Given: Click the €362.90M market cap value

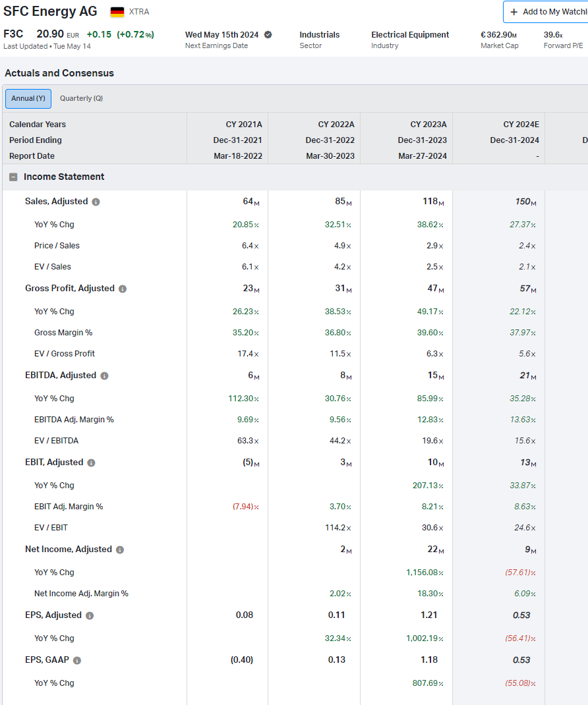Looking at the screenshot, I should (498, 35).
